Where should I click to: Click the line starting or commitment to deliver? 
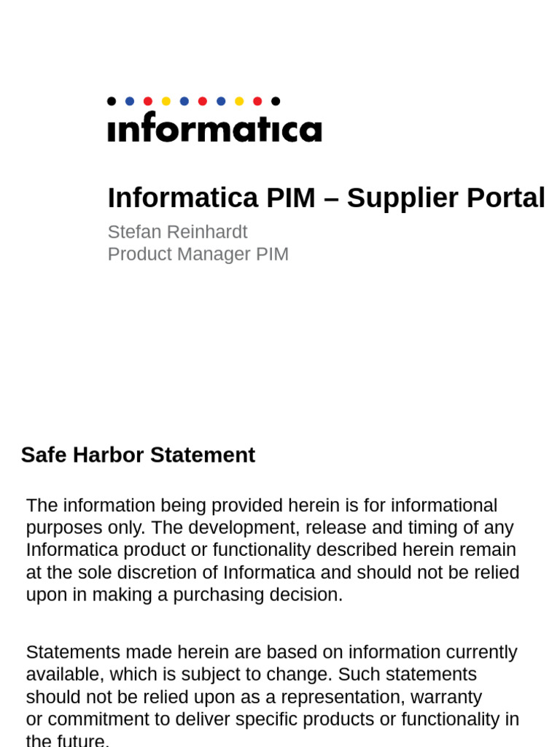273,719
